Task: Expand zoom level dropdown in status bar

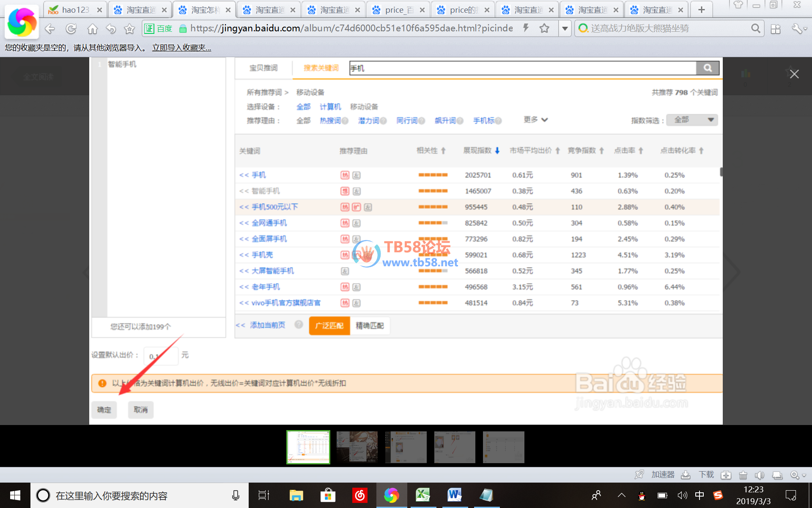Action: (x=804, y=475)
